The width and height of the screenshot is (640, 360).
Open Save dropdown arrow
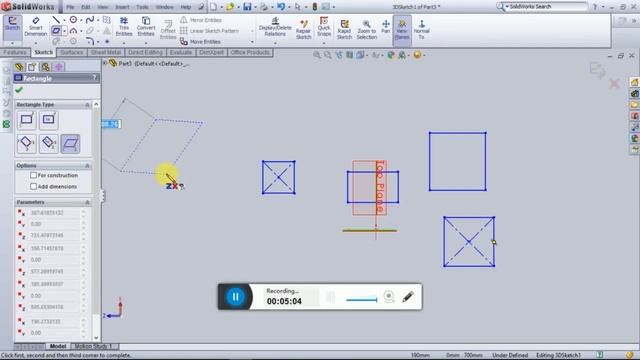(255, 7)
